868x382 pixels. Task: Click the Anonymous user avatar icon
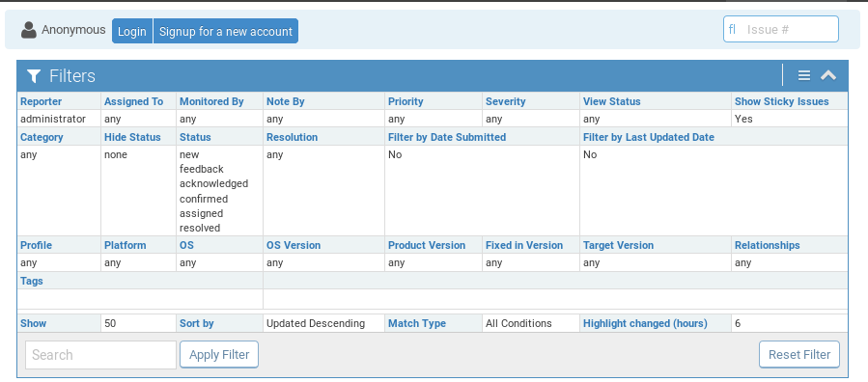tap(29, 31)
